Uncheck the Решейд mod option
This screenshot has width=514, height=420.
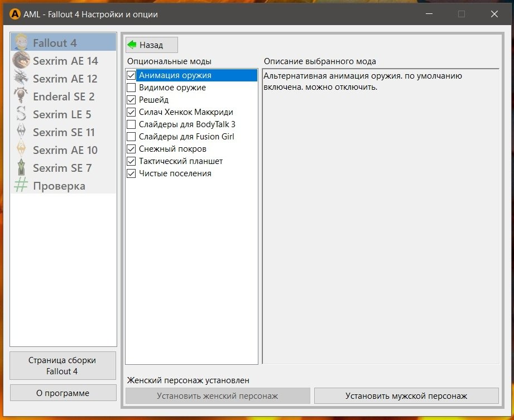(x=131, y=100)
